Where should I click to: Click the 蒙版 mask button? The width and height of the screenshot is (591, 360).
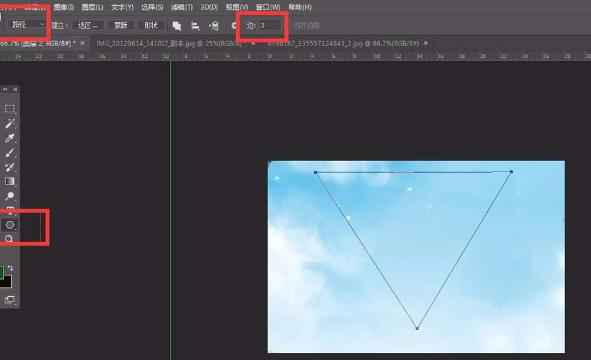pos(121,26)
